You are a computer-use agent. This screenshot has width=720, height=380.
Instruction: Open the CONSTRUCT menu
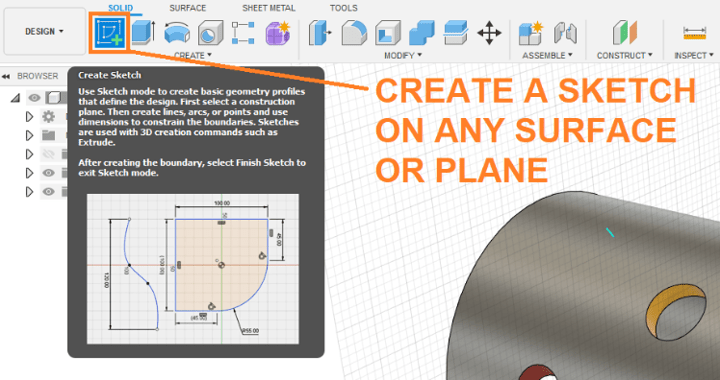coord(624,56)
